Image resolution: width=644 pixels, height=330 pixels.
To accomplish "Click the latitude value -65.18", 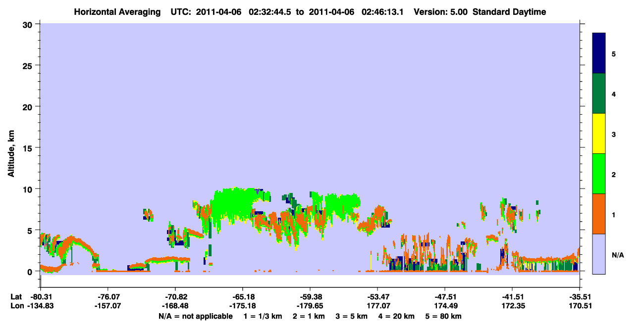I will point(242,297).
